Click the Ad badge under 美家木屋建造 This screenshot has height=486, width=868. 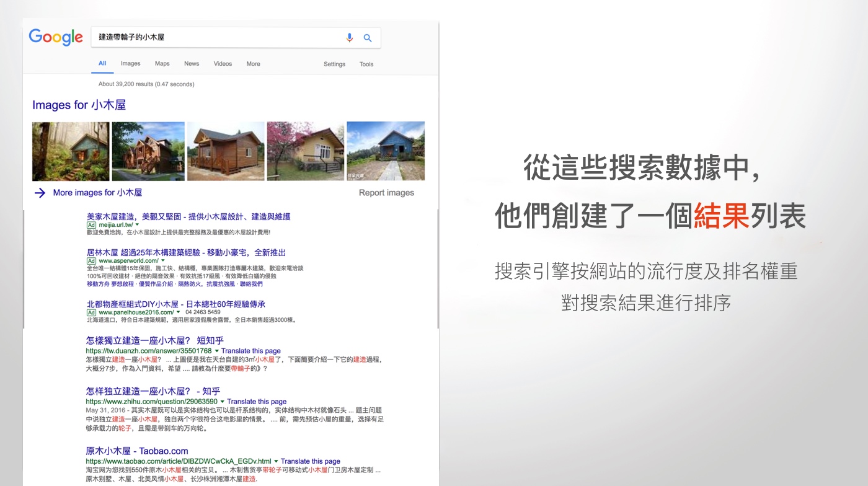91,225
